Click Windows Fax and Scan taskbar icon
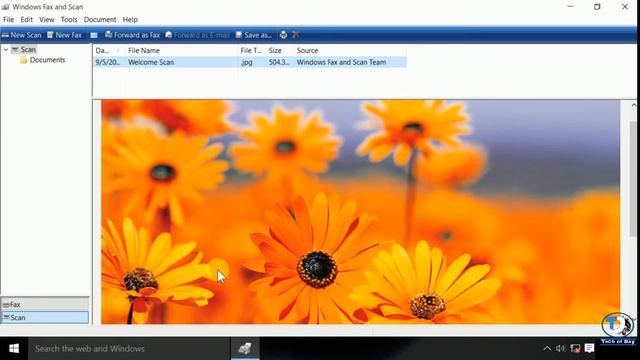 (x=245, y=348)
